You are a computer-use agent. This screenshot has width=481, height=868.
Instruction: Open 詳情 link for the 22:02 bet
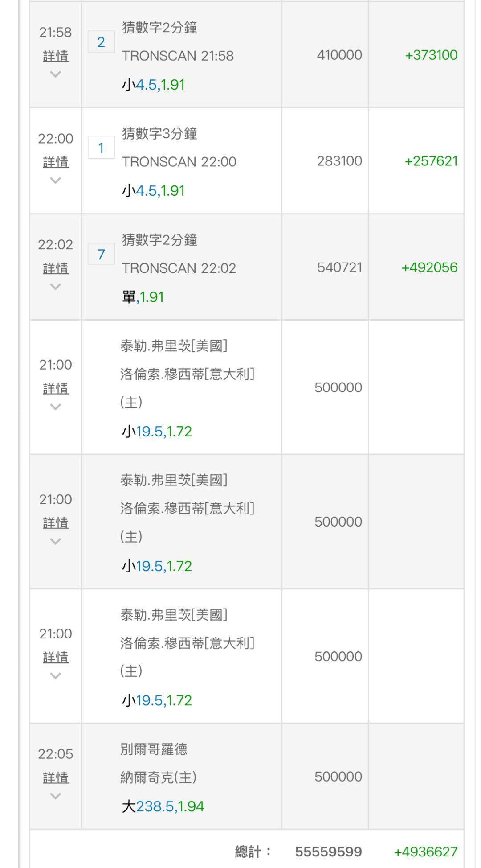56,268
